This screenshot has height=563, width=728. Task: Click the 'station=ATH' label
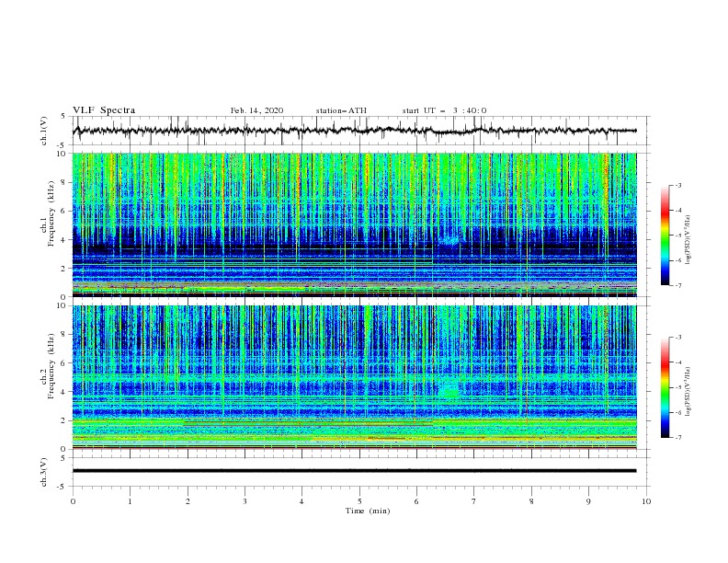[x=341, y=110]
